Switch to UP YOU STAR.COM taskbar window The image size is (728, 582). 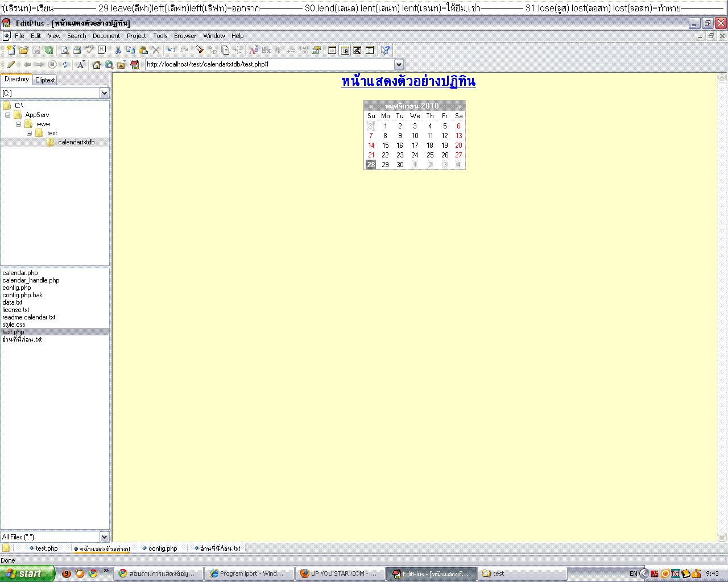click(x=340, y=573)
